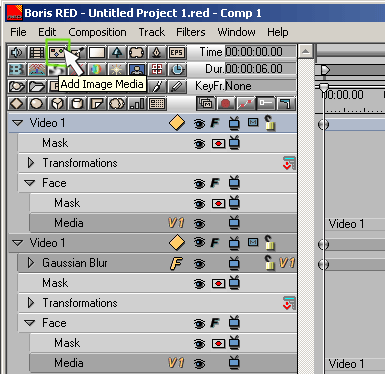Click the pencil tool icon

tap(177, 87)
